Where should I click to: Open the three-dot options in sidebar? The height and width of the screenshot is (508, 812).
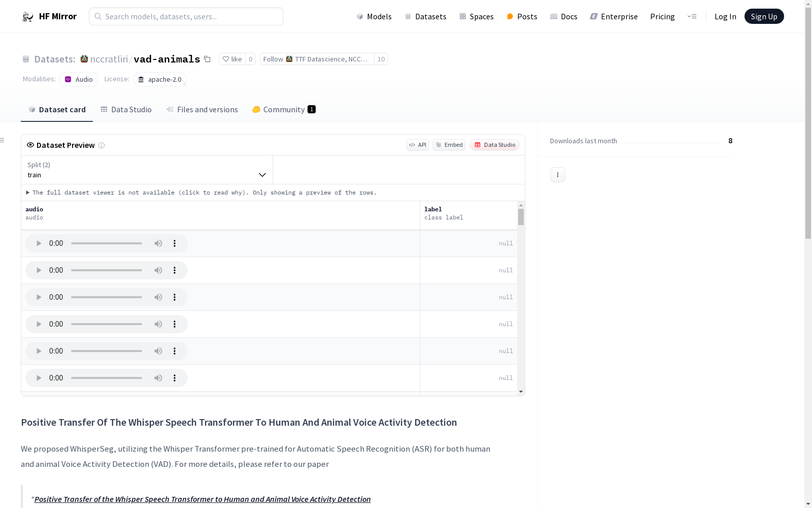[x=558, y=175]
